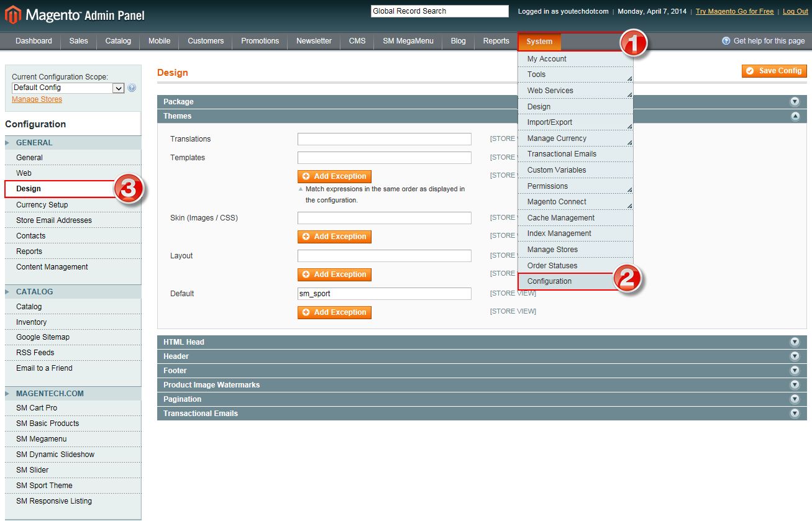Open Store Email Addresses in sidebar
The image size is (812, 521).
(73, 220)
